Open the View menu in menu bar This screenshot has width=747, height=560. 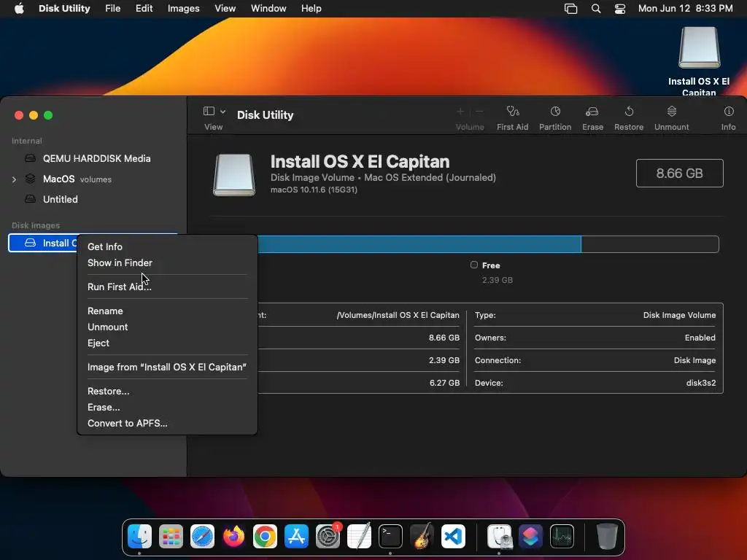pyautogui.click(x=225, y=9)
